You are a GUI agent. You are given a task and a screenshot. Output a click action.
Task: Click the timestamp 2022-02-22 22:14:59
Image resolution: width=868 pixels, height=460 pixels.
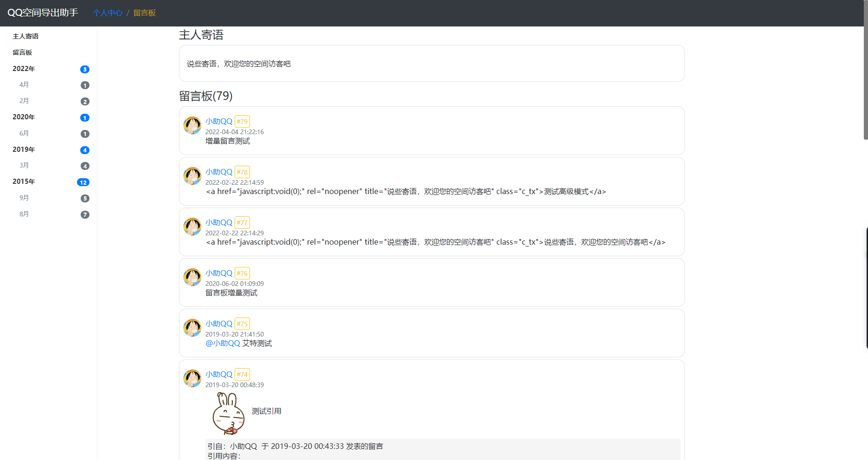coord(235,182)
